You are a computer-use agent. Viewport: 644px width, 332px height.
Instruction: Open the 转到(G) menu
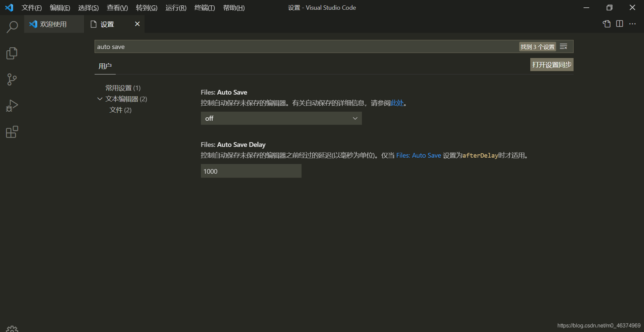pos(146,8)
